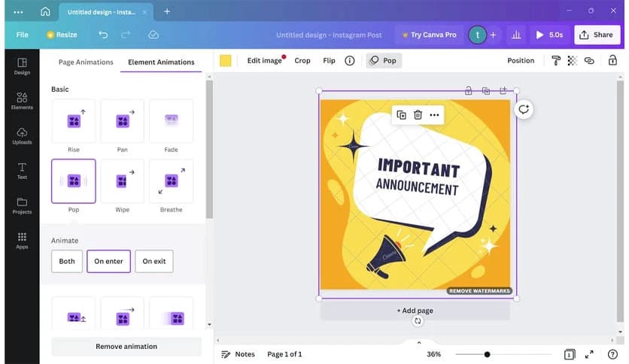
Task: Open the insights bar chart icon
Action: [516, 35]
